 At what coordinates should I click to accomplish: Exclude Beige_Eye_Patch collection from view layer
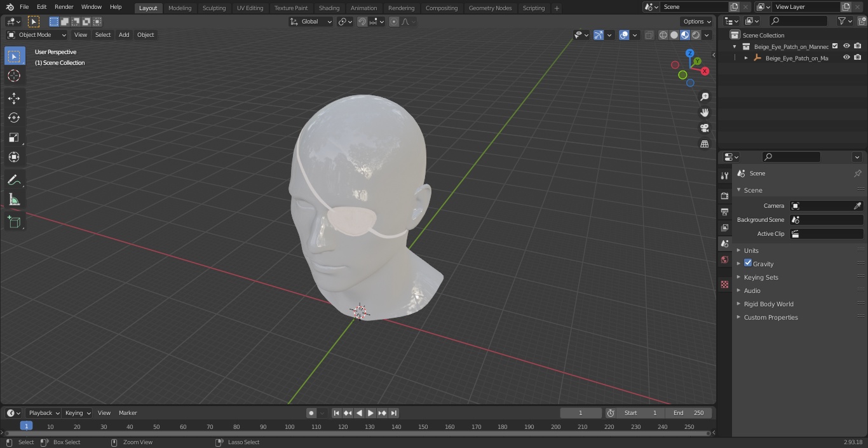(835, 46)
